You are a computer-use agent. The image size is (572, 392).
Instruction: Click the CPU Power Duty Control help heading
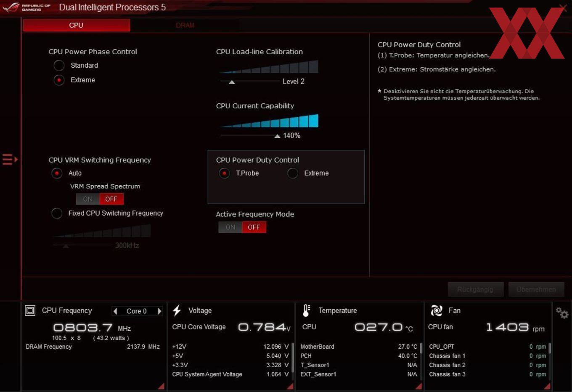419,45
